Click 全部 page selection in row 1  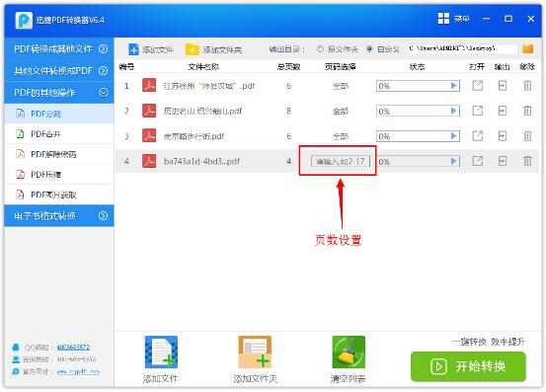tap(341, 86)
